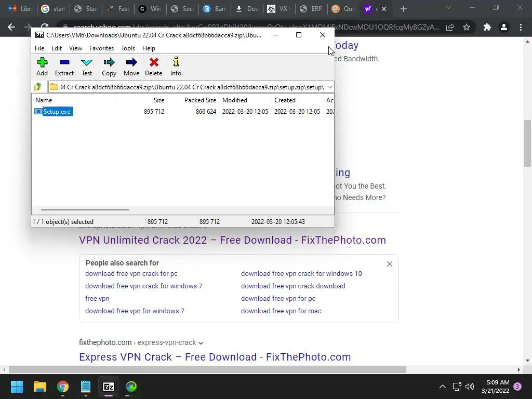Delete the selected Setup.exe file

pos(154,66)
